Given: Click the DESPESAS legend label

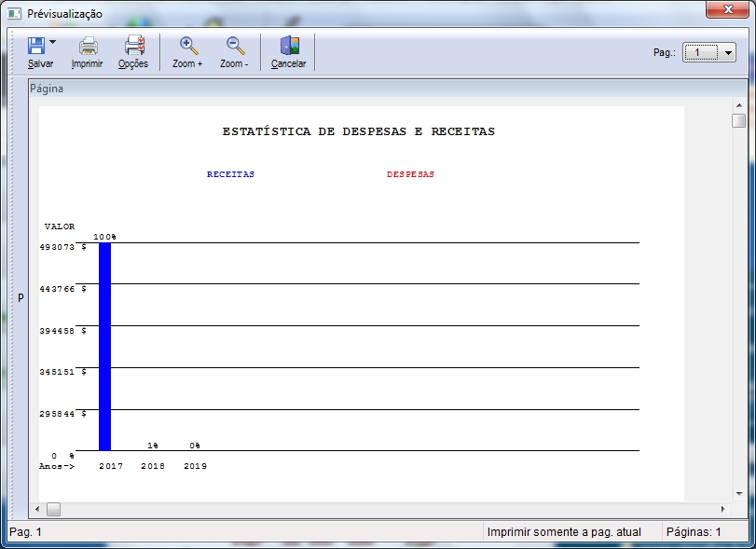Looking at the screenshot, I should click(x=410, y=174).
